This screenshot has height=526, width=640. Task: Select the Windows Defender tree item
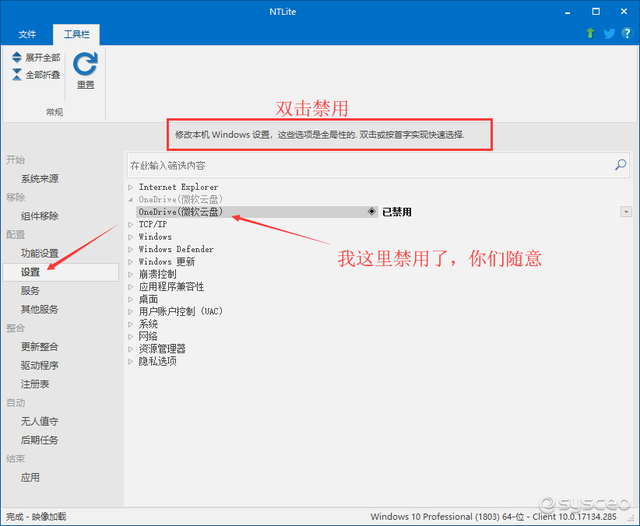pyautogui.click(x=176, y=249)
